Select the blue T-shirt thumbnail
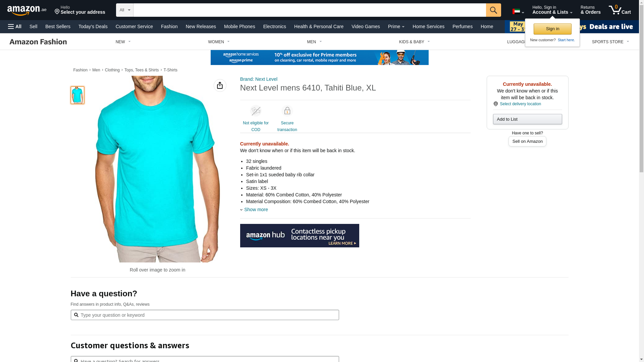Image resolution: width=644 pixels, height=362 pixels. click(x=77, y=95)
